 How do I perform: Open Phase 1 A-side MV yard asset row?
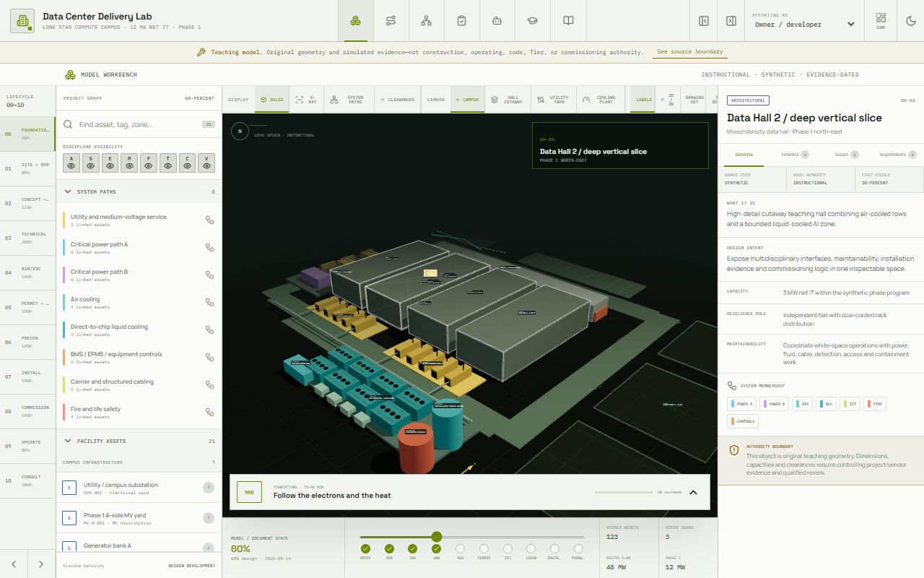139,518
